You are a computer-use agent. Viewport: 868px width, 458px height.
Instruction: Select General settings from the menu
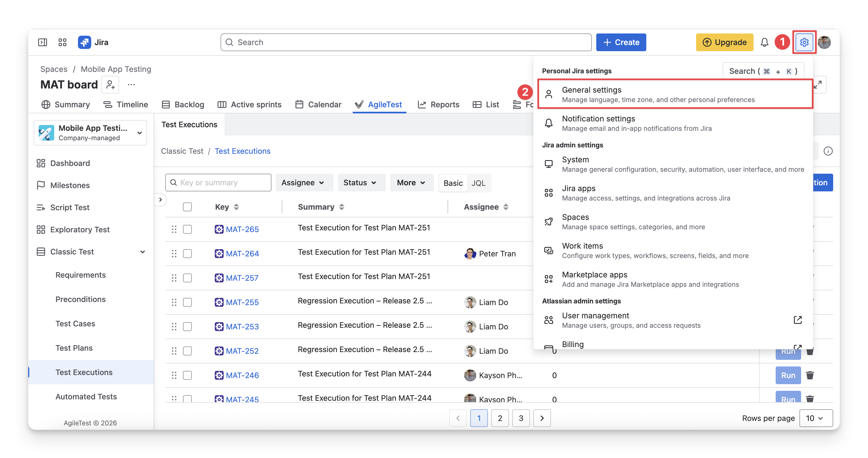(x=675, y=94)
